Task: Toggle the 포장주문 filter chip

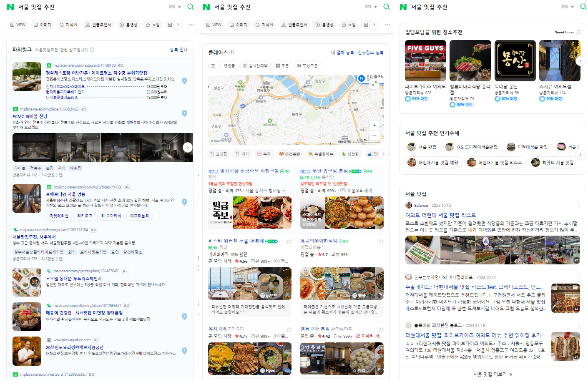Action: pyautogui.click(x=307, y=65)
